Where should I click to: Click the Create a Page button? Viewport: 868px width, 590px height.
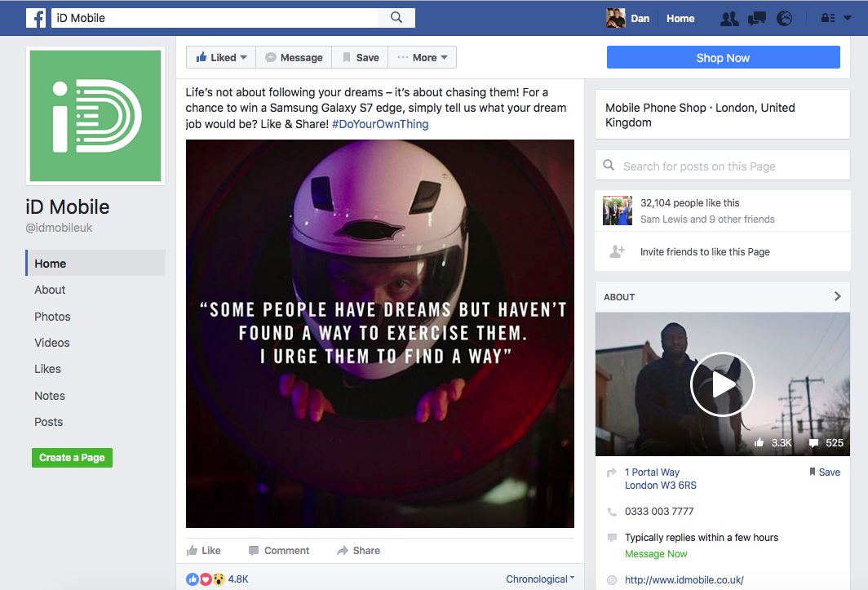[x=72, y=458]
